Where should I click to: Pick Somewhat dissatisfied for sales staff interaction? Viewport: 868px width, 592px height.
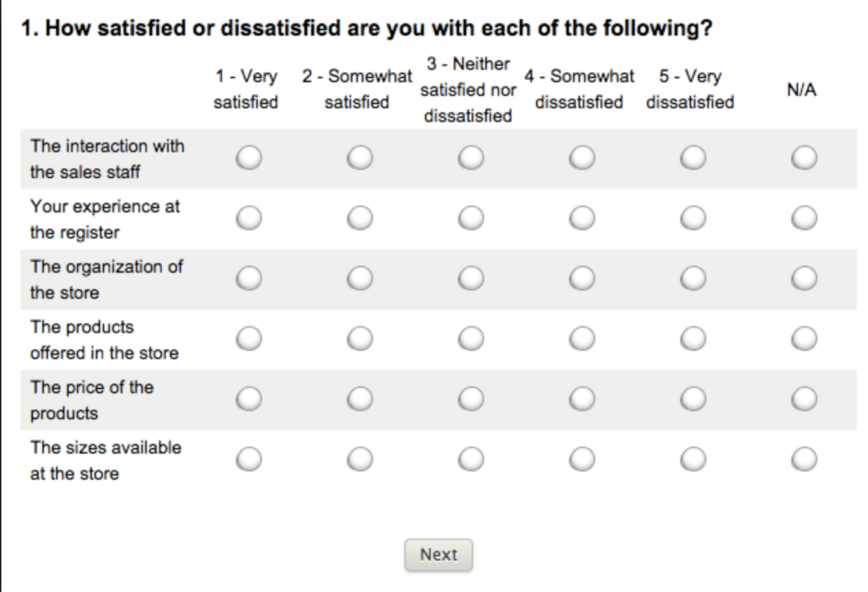[x=581, y=159]
